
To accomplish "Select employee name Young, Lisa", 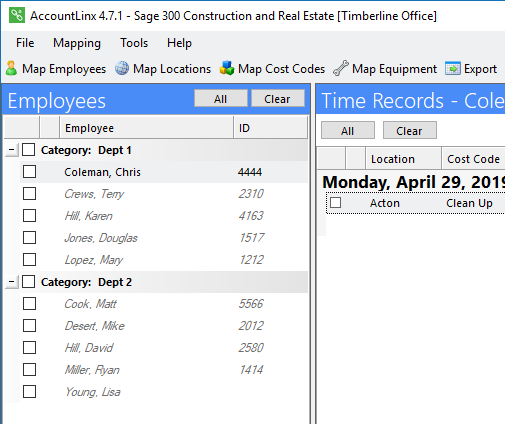I will (93, 392).
